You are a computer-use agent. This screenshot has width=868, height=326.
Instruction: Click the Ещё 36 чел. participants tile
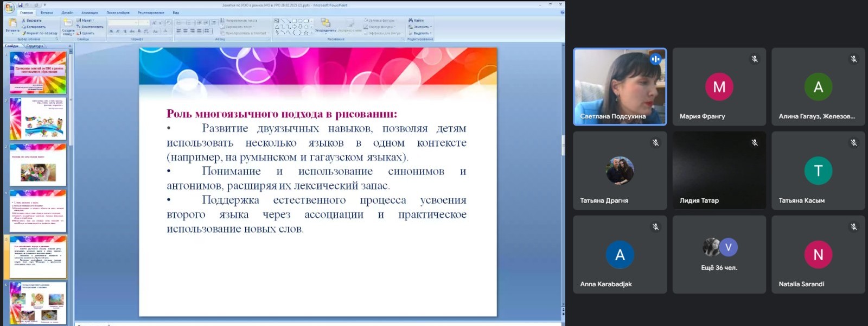[x=719, y=254]
